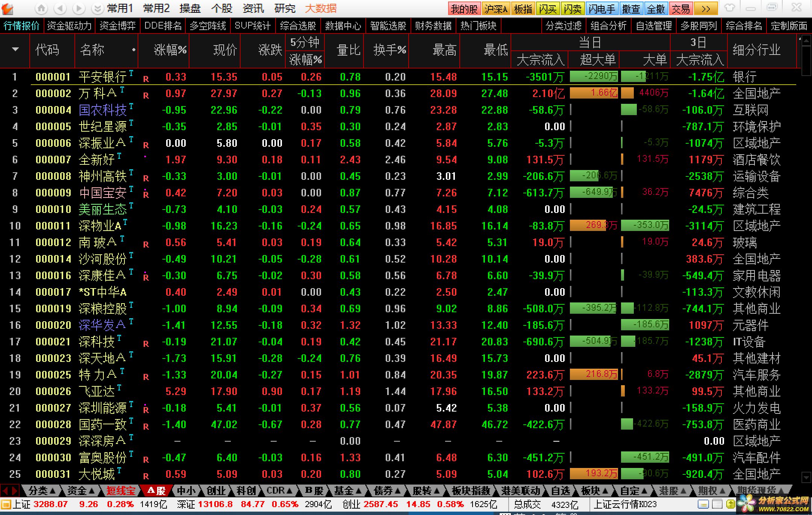This screenshot has height=515, width=812.
Task: Click the green 超大单 bar for 平安银行
Action: point(594,76)
